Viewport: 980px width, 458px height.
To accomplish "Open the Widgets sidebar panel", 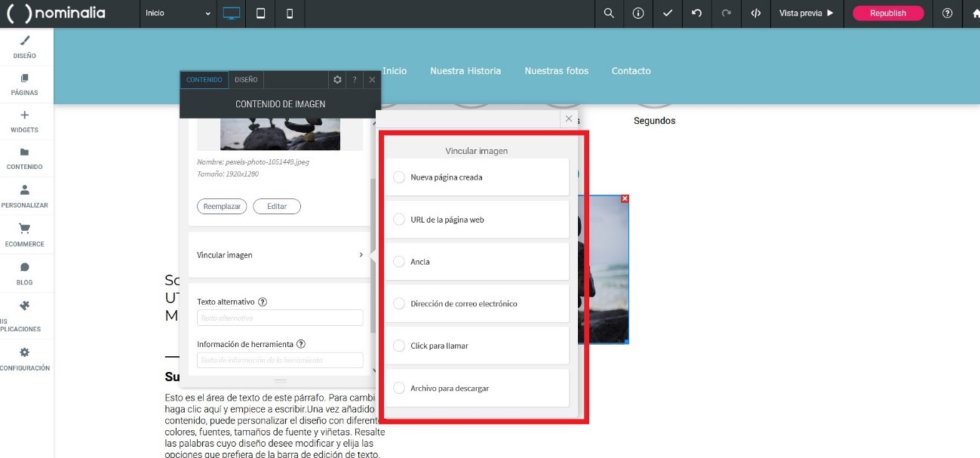I will (24, 121).
